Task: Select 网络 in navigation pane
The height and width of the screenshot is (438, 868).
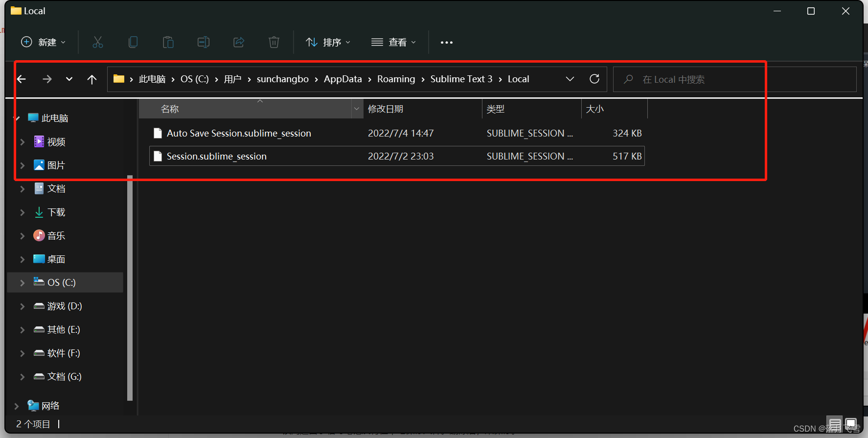Action: click(x=50, y=406)
